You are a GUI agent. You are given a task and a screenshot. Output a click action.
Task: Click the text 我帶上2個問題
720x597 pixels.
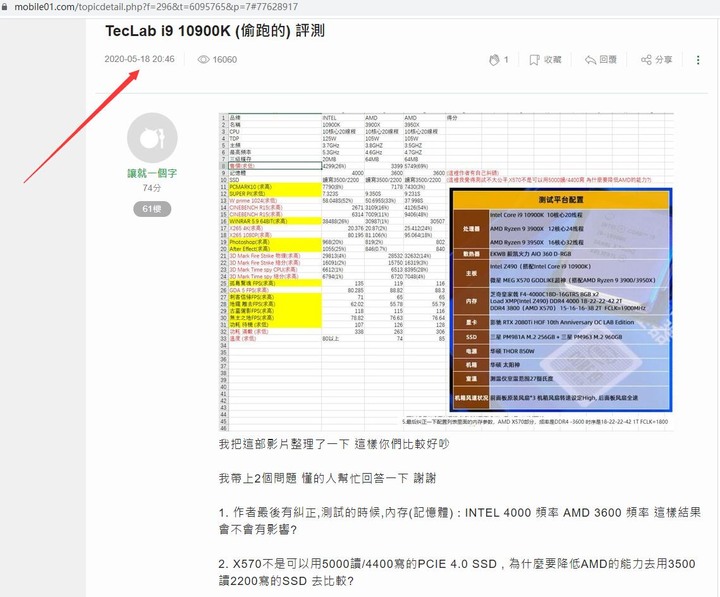coord(258,478)
